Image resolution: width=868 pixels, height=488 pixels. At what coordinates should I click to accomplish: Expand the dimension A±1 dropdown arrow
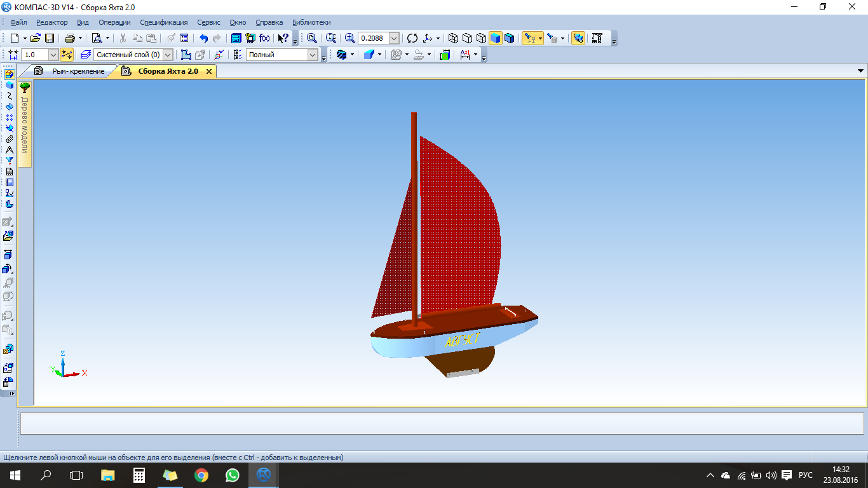click(x=475, y=55)
